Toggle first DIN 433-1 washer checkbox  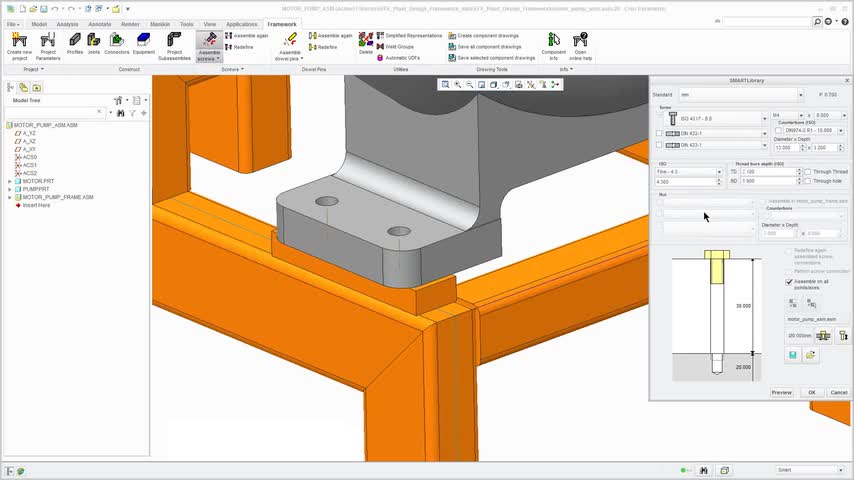659,133
